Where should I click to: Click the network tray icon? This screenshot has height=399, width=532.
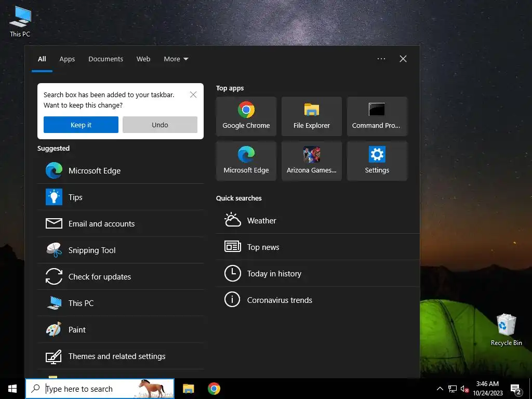coord(453,389)
